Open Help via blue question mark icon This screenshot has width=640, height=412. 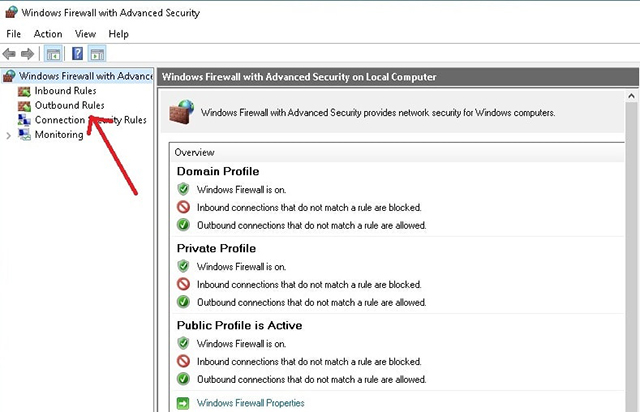[x=77, y=53]
